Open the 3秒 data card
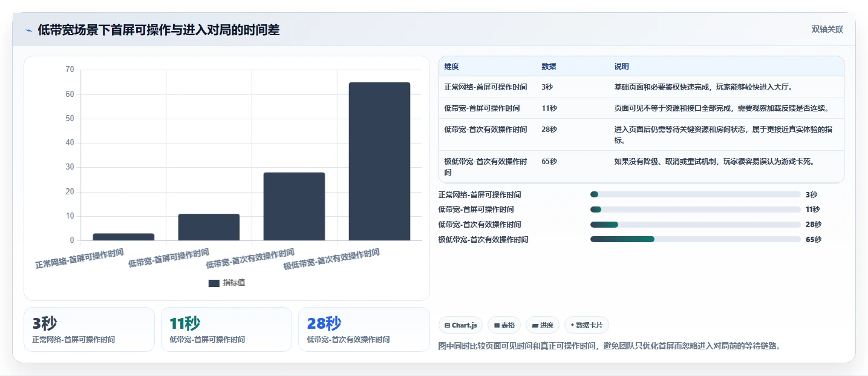The height and width of the screenshot is (376, 868). 89,329
